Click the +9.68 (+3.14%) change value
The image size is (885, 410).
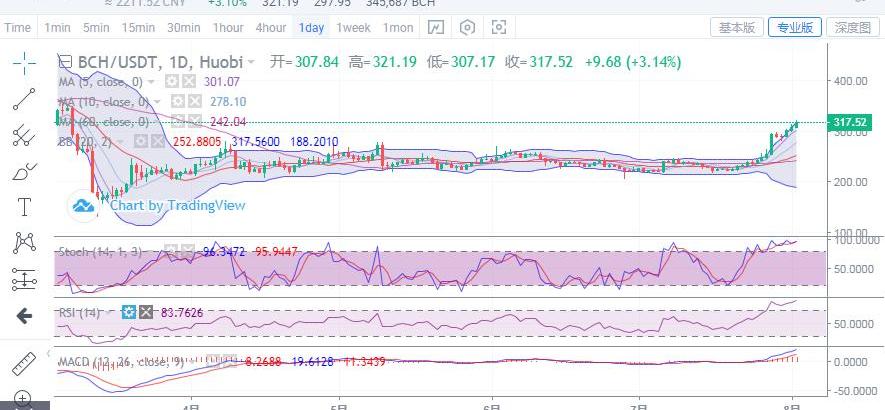click(633, 62)
